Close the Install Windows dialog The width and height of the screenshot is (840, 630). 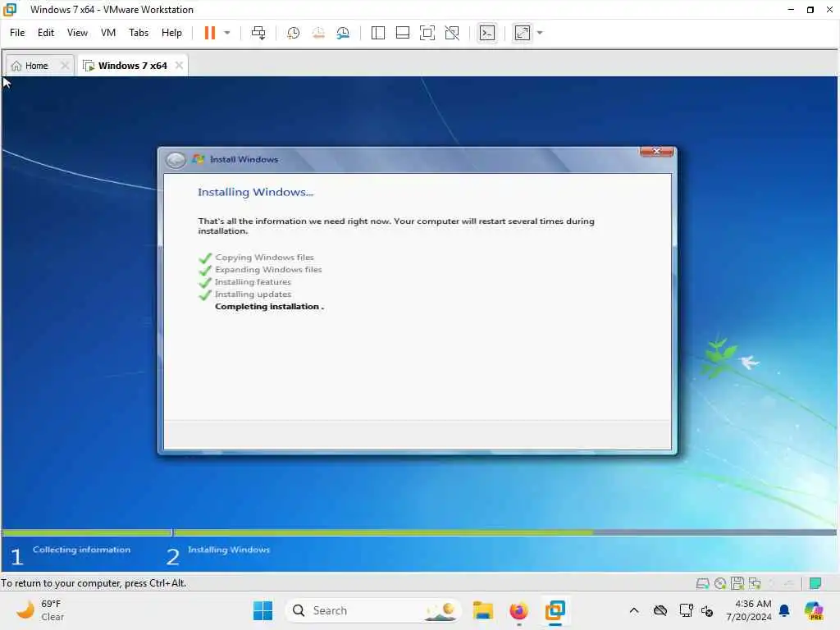coord(656,152)
